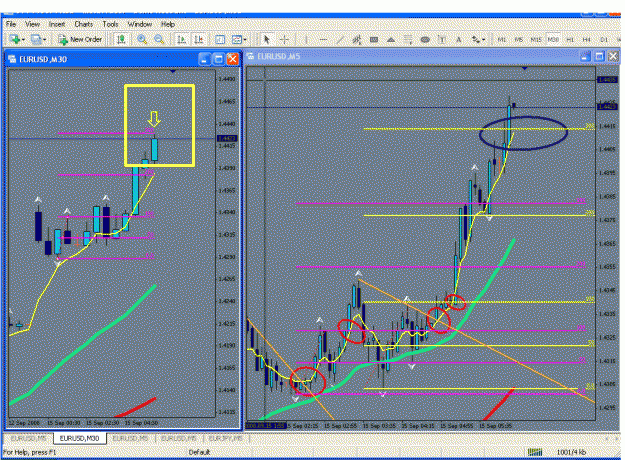
Task: Select the Horizontal Line tool
Action: [323, 39]
